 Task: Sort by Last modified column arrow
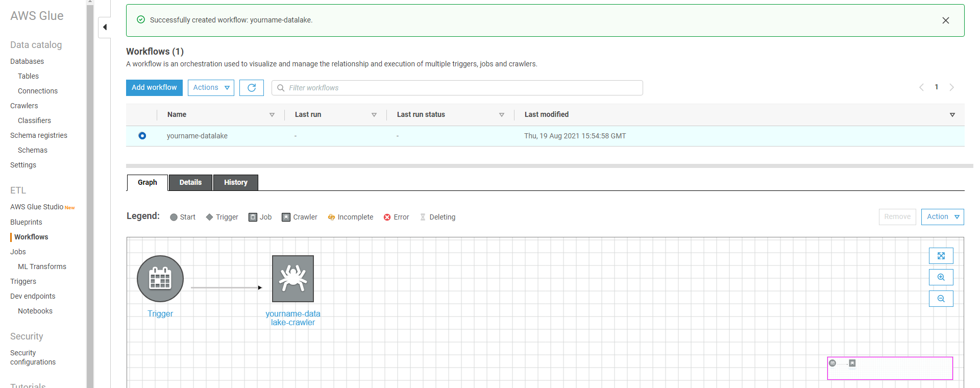click(x=952, y=115)
